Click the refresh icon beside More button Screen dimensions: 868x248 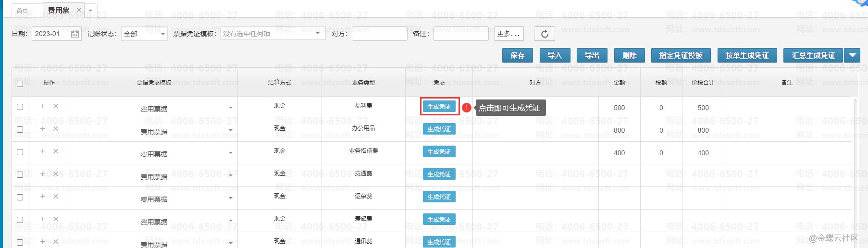click(x=545, y=34)
